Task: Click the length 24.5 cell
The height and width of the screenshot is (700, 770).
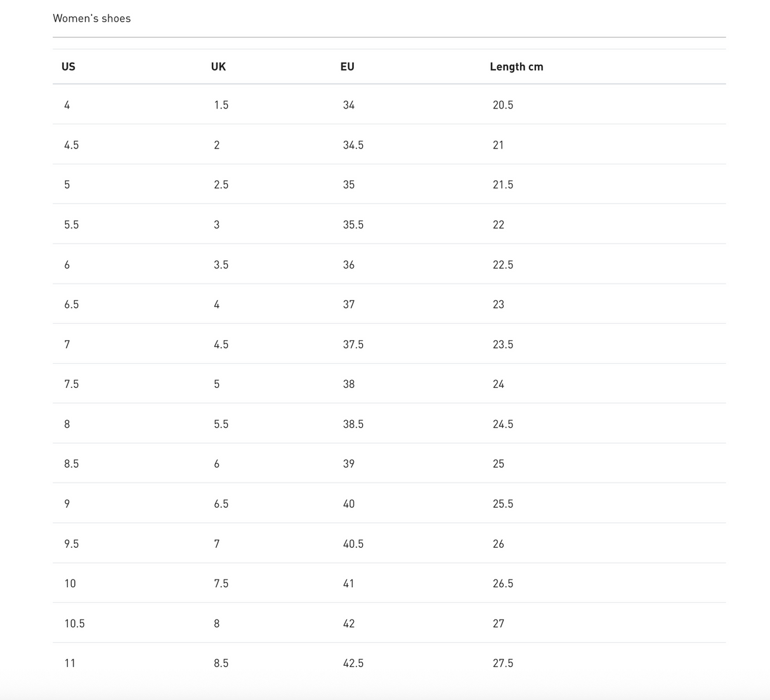Action: coord(503,424)
